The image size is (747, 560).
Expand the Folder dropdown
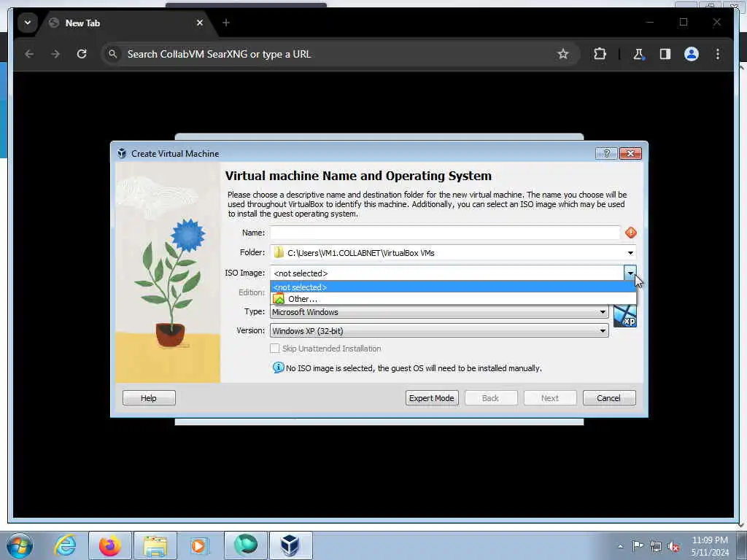coord(630,253)
